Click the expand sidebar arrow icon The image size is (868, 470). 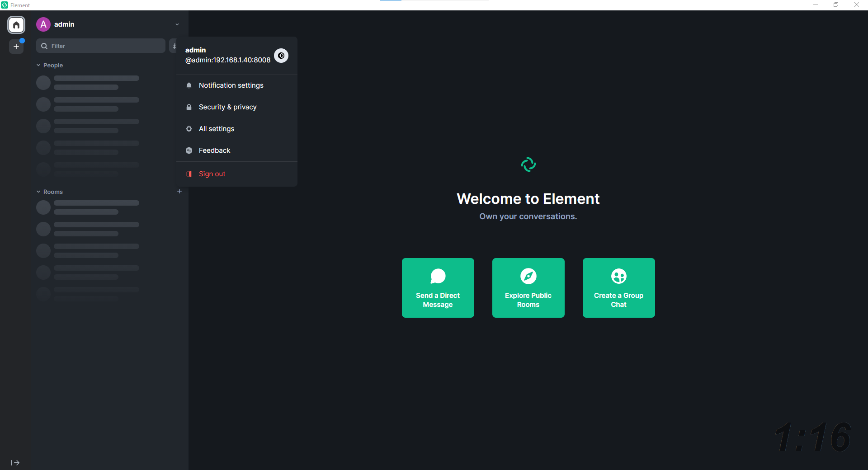(15, 462)
